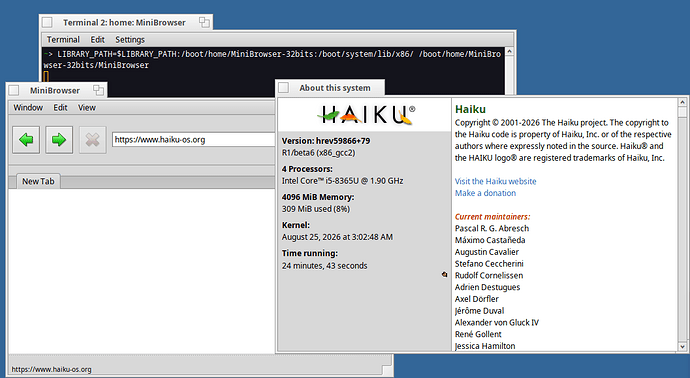This screenshot has width=690, height=378.
Task: Open the Terminal menu
Action: point(63,40)
